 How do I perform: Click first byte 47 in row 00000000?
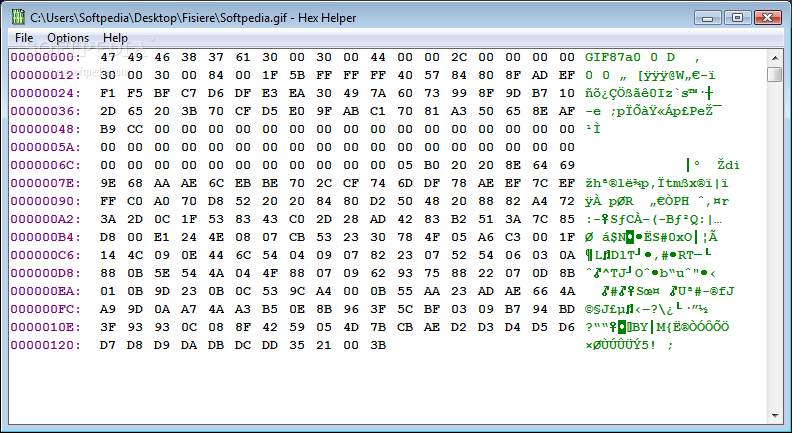click(x=108, y=57)
